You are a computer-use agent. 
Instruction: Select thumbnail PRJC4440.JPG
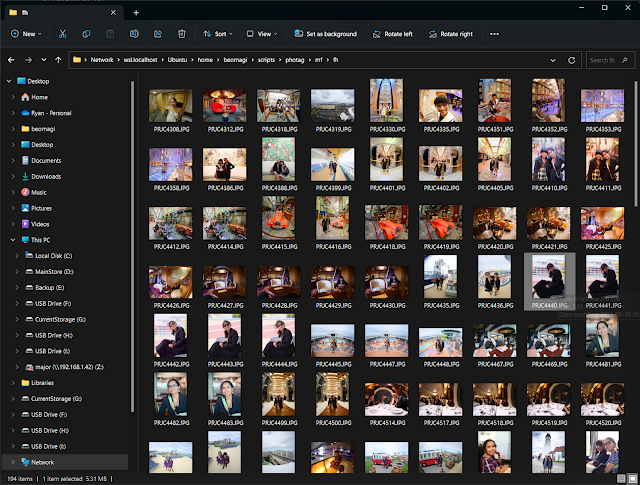pyautogui.click(x=549, y=277)
